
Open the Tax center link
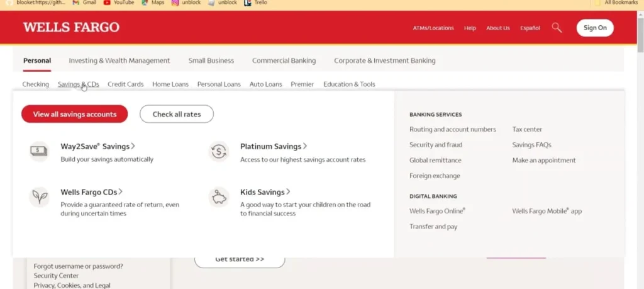(x=527, y=129)
